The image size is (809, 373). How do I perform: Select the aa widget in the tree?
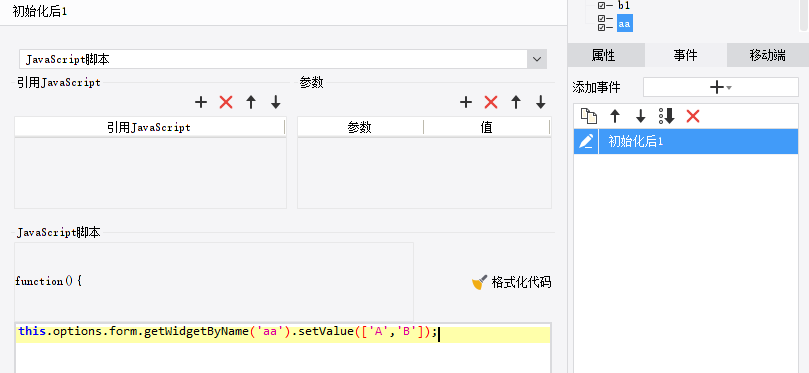[x=624, y=23]
